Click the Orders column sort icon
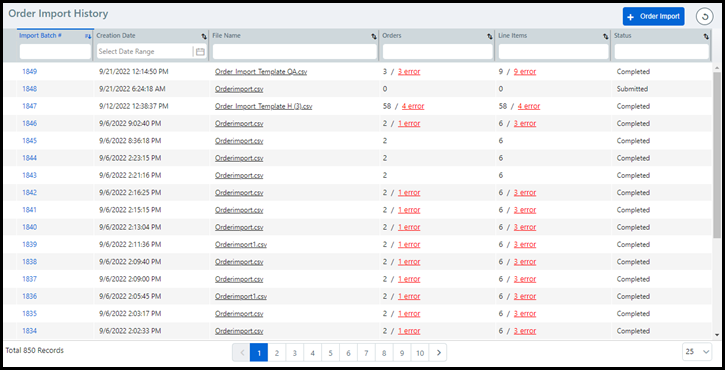The width and height of the screenshot is (725, 370). [490, 36]
